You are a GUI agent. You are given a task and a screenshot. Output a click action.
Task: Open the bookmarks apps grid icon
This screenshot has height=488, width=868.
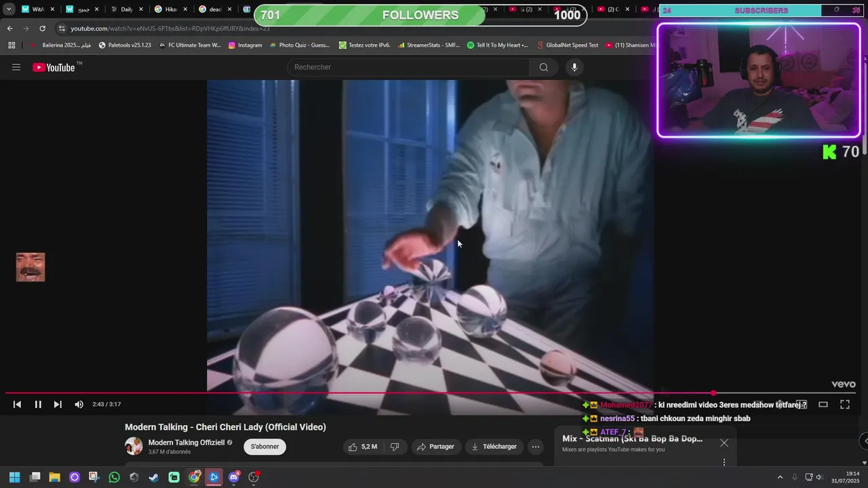click(12, 45)
